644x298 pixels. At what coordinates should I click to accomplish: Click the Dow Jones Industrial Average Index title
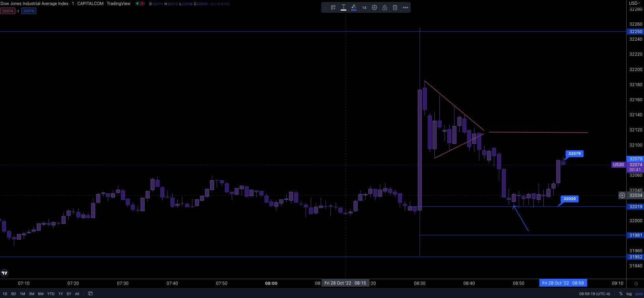(x=35, y=4)
